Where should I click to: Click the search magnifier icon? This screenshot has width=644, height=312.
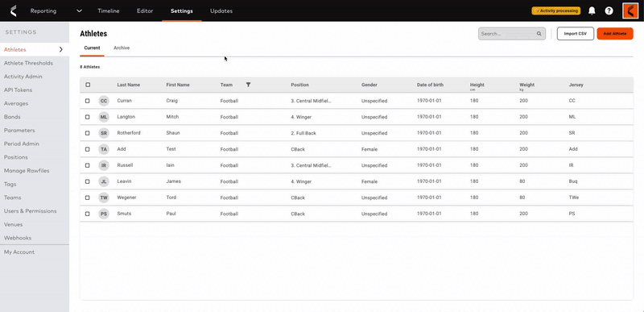[x=539, y=34]
